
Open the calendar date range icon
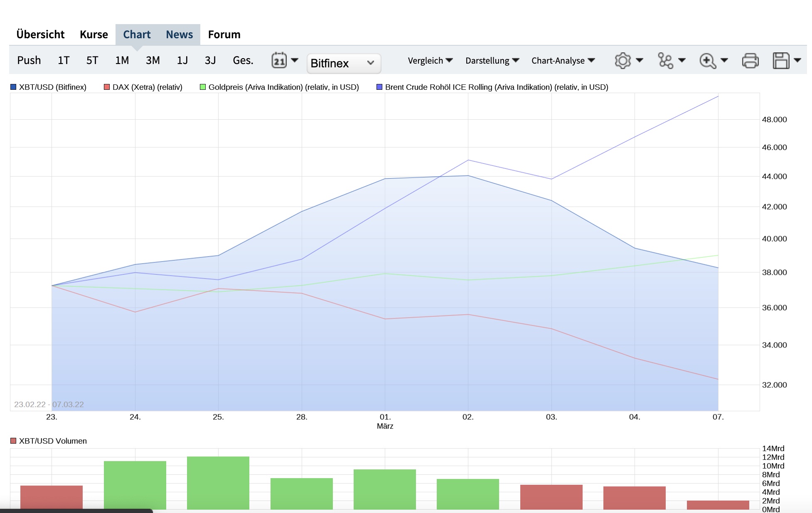click(279, 61)
